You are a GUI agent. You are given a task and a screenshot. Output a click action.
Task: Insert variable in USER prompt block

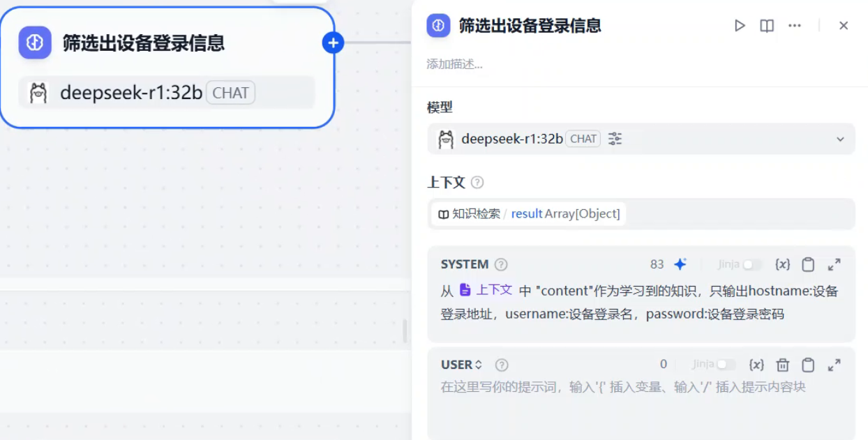[x=756, y=365]
